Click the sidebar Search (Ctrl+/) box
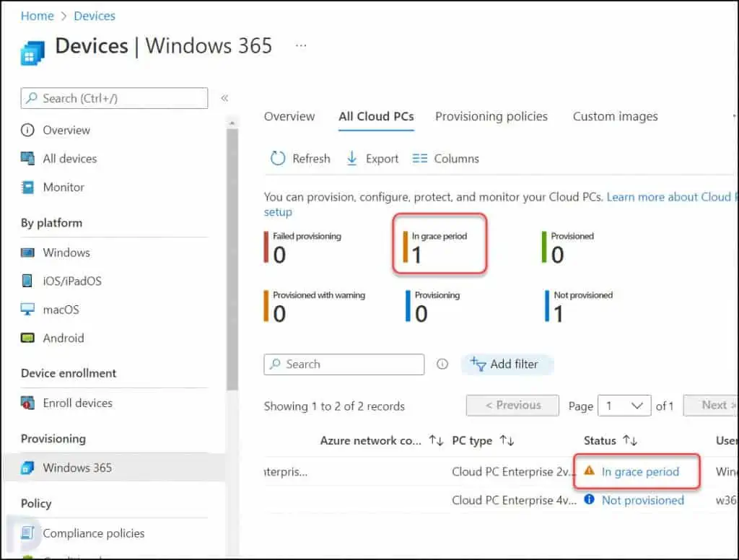This screenshot has height=560, width=739. pos(114,98)
